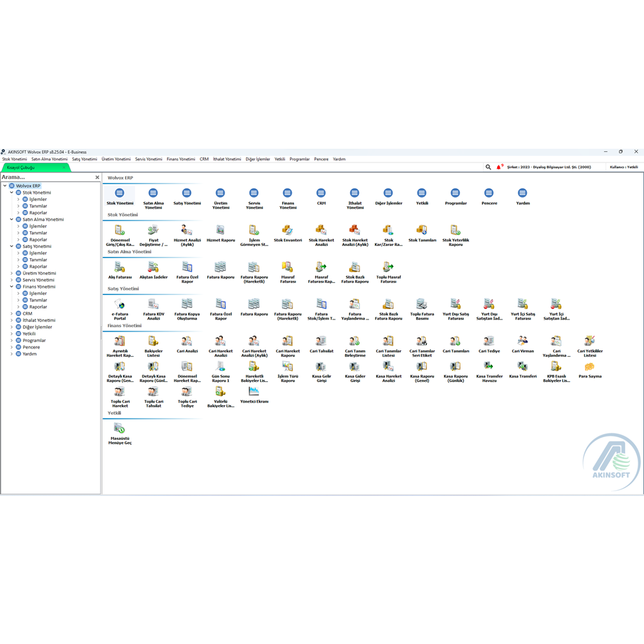Open the Yardım menu in menu bar
The width and height of the screenshot is (644, 644).
coord(339,159)
